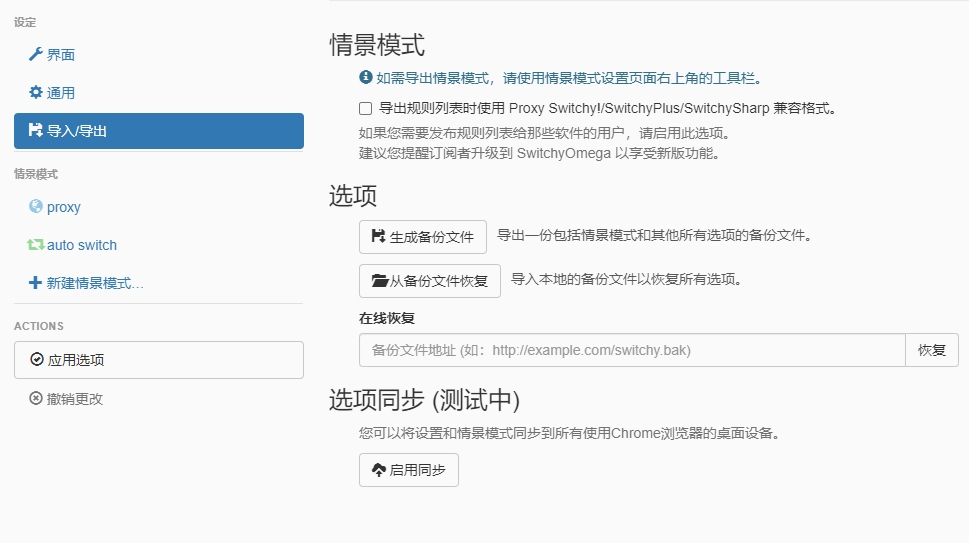The width and height of the screenshot is (969, 543).
Task: Click the cloud upload icon on 启用同步
Action: coord(378,470)
